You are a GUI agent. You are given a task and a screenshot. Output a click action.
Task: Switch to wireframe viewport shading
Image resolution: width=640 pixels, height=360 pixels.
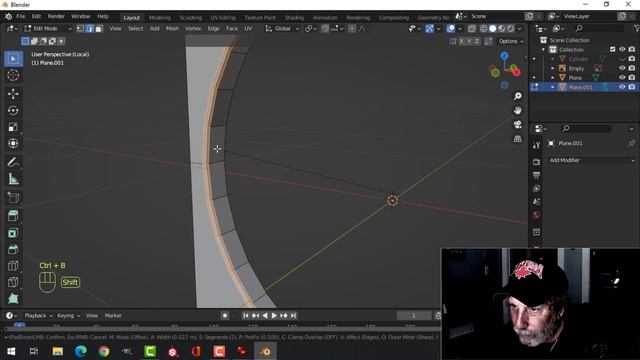(x=484, y=29)
